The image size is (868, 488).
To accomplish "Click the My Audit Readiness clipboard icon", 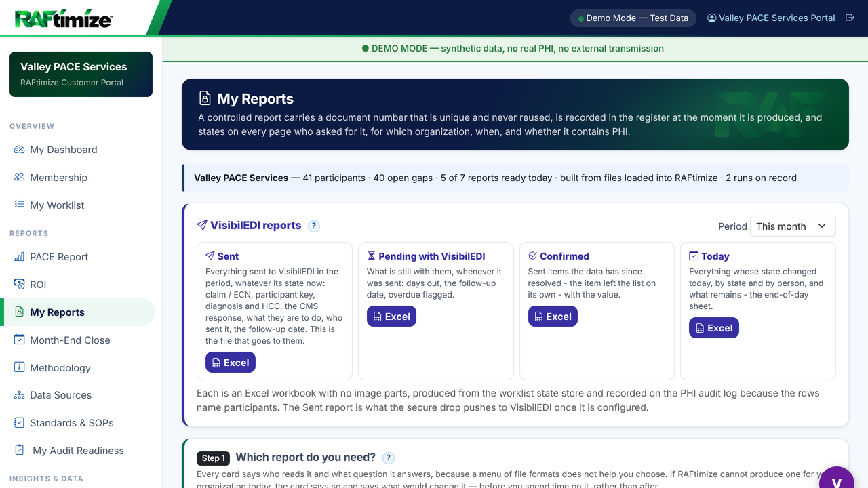I will 19,451.
